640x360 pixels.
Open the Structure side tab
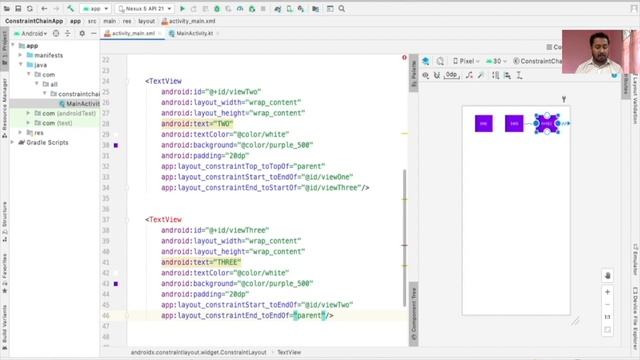(4, 222)
